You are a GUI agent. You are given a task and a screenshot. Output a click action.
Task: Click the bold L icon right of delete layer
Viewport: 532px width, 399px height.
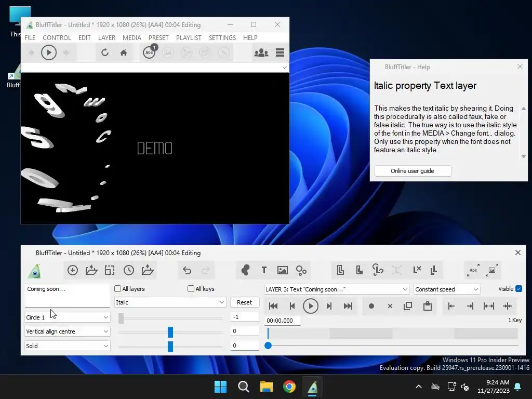tap(434, 270)
